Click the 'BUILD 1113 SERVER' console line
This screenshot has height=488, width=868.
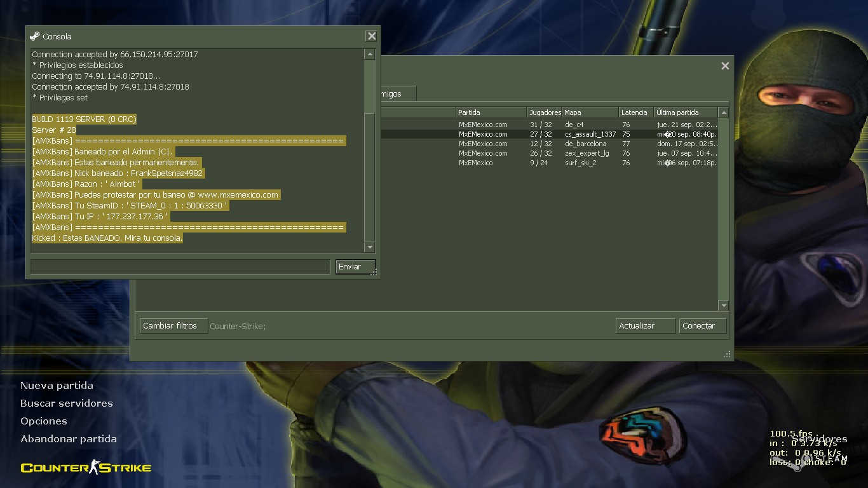pos(84,119)
